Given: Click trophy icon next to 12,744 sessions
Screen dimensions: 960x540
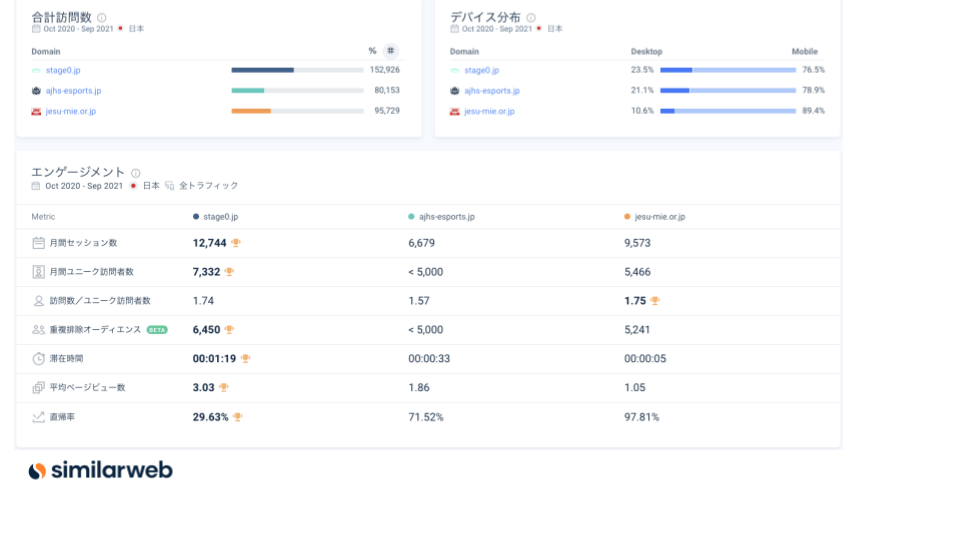Looking at the screenshot, I should pyautogui.click(x=236, y=243).
